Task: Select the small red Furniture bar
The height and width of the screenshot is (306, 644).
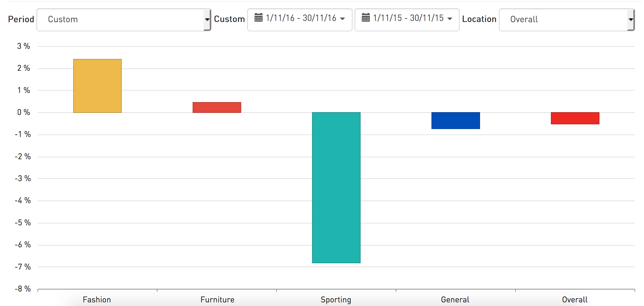Action: (x=217, y=108)
